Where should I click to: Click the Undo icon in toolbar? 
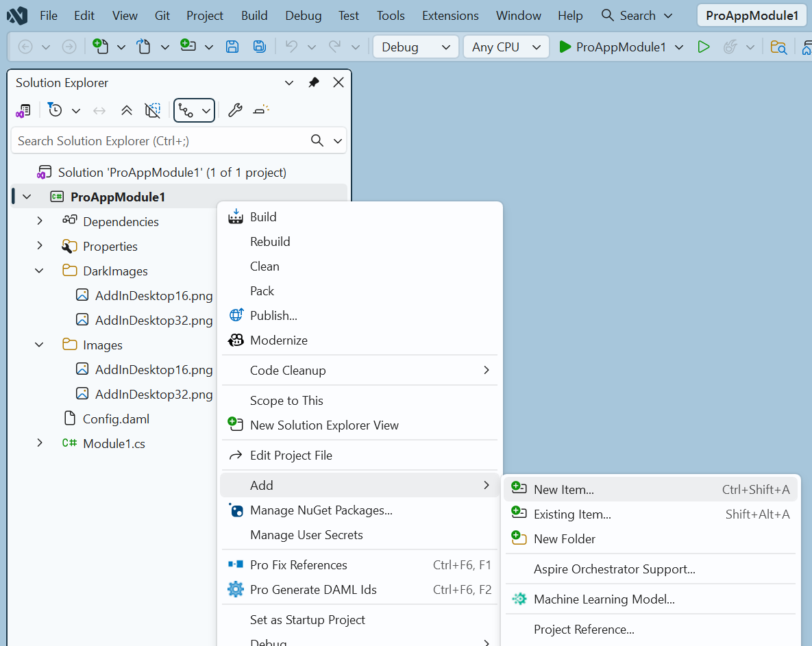tap(291, 47)
